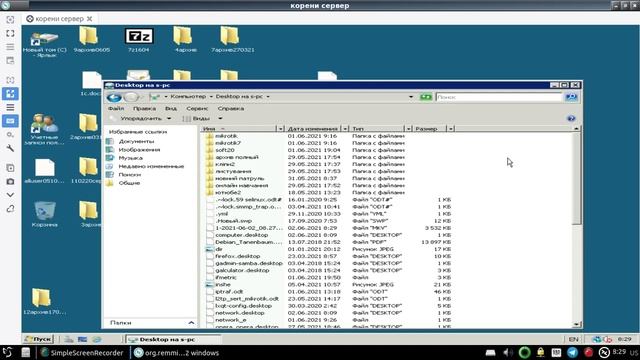Viewport: 640px width, 360px height.
Task: Select the 9архив0605 folder on desktop
Action: 91,40
